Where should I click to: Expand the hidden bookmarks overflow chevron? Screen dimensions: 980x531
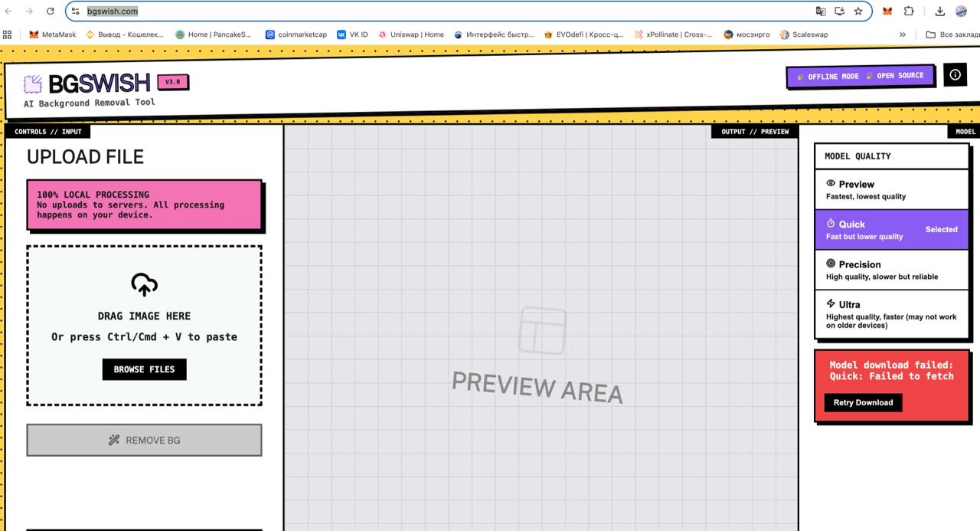[903, 34]
